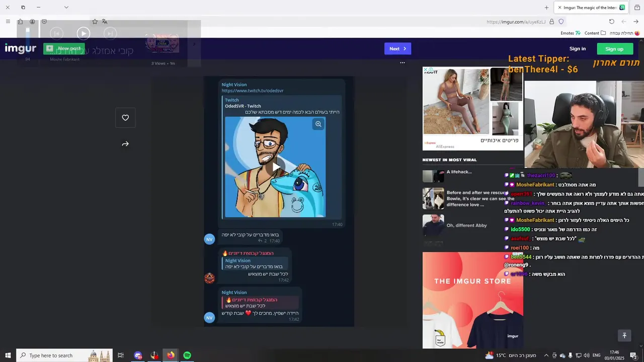644x362 pixels.
Task: Click the blue NV avatar at 17:40
Action: [x=209, y=239]
